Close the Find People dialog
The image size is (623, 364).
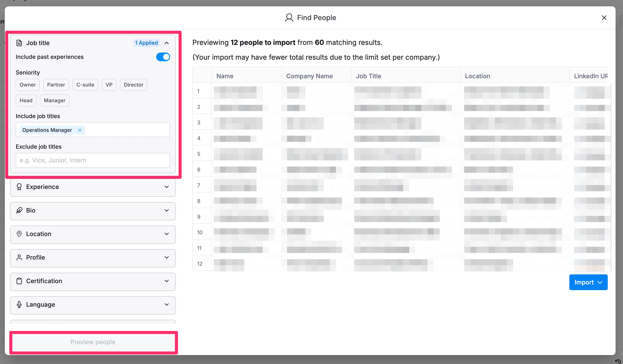604,18
